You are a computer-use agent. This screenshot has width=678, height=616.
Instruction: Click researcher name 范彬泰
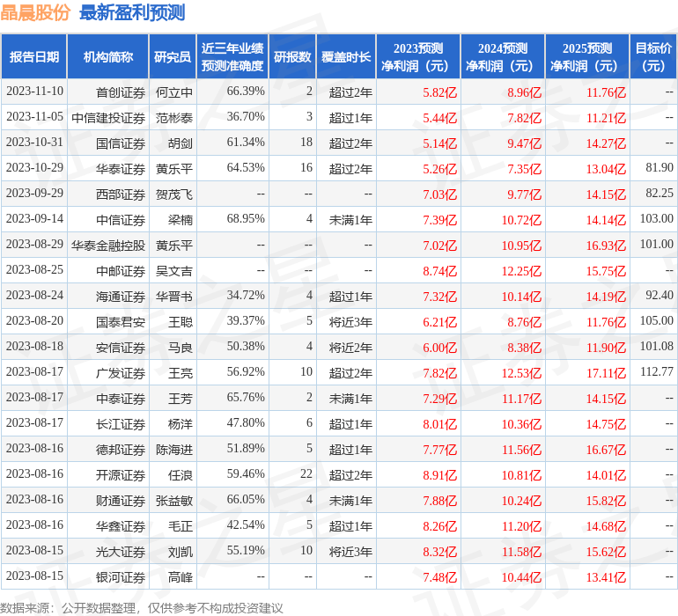173,118
